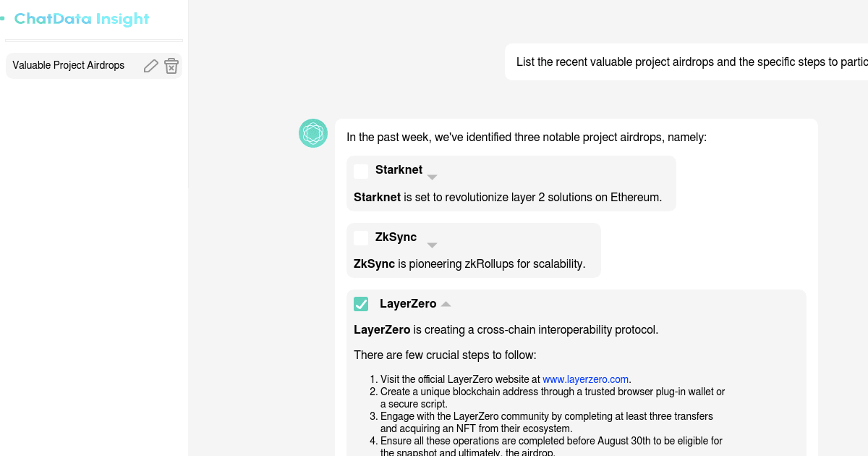Click the hexagonal pattern inside the avatar
This screenshot has width=868, height=456.
tap(313, 133)
